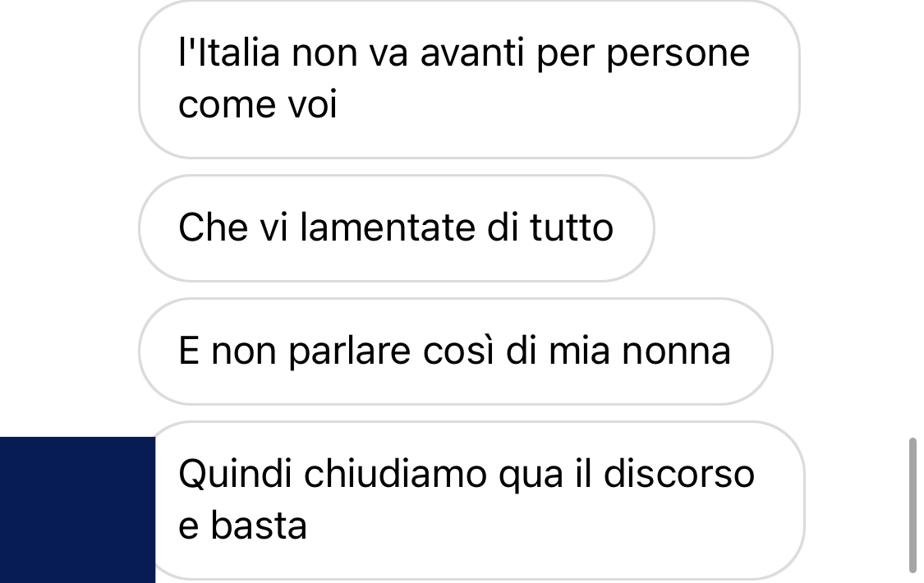Screen dimensions: 924x583
Task: Click the word 'nonna' in the third message
Action: [x=677, y=351]
